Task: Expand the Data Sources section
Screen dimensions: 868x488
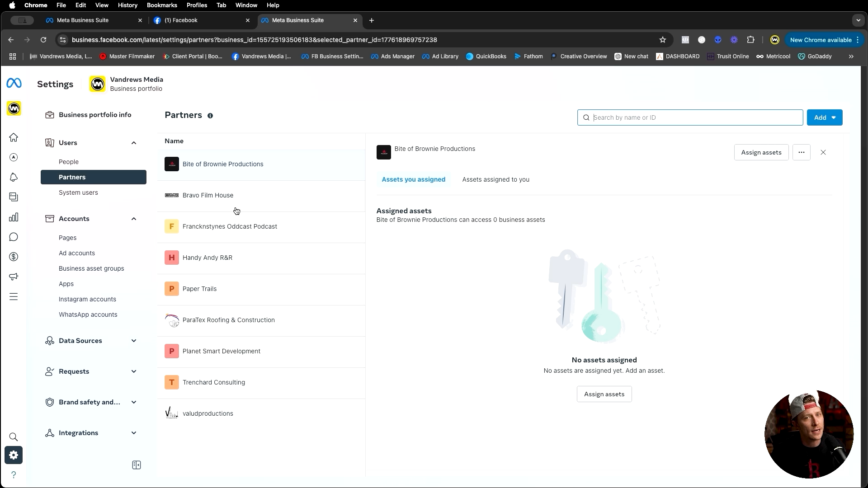Action: (x=134, y=341)
